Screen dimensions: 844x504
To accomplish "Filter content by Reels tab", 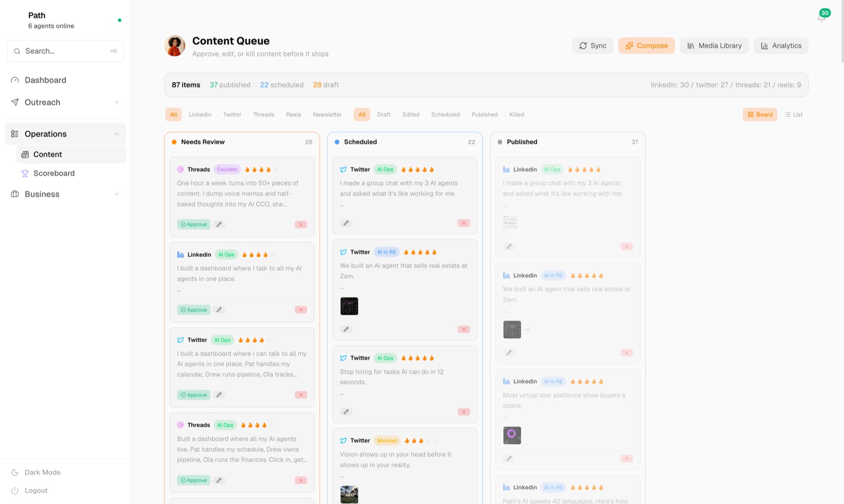I will point(294,114).
